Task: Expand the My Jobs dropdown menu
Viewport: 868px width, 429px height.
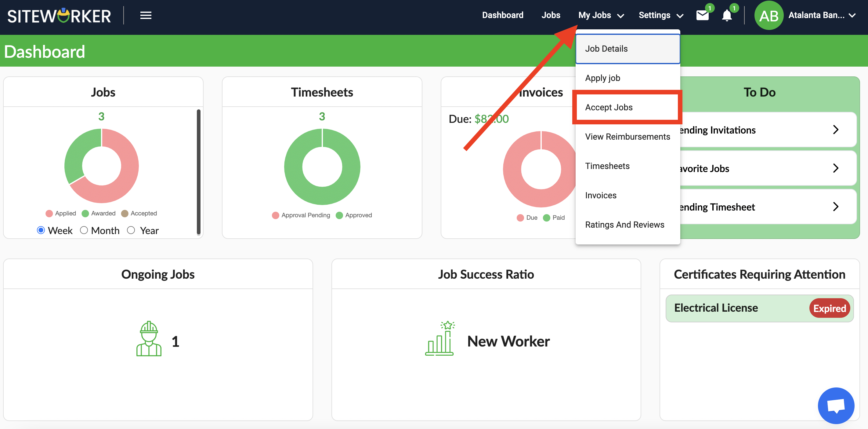Action: coord(599,15)
